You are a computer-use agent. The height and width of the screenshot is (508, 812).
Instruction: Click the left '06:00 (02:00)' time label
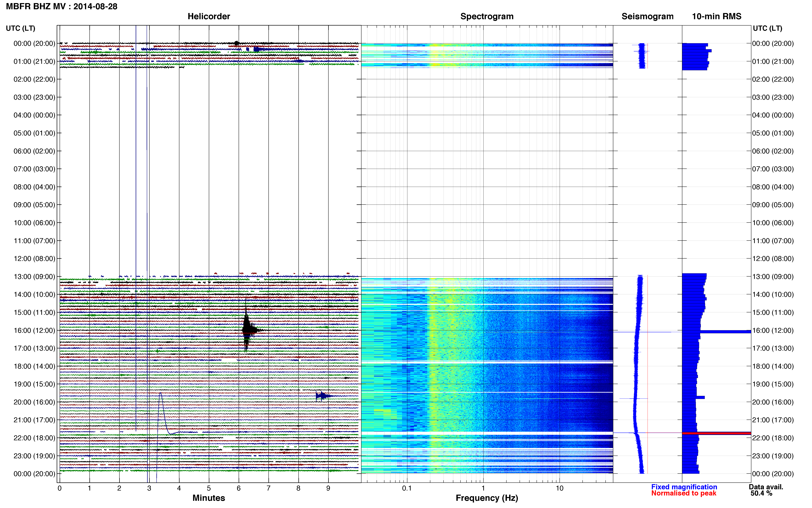pos(34,151)
